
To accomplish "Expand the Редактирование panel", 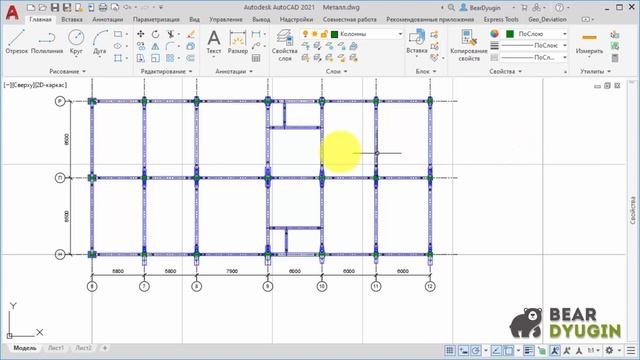I will point(166,71).
